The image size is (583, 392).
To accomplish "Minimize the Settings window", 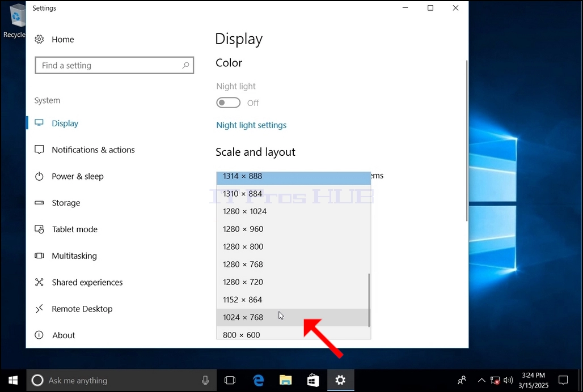I will (x=405, y=8).
